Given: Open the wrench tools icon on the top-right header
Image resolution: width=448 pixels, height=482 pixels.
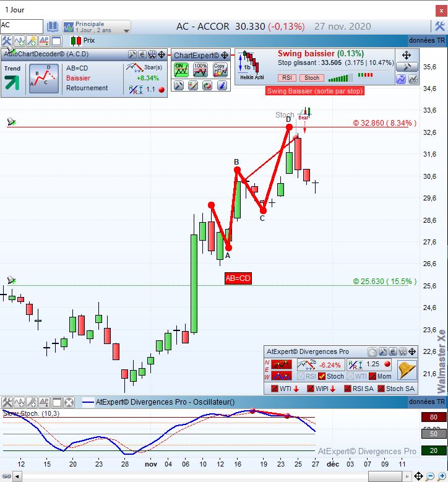Looking at the screenshot, I should 440,27.
